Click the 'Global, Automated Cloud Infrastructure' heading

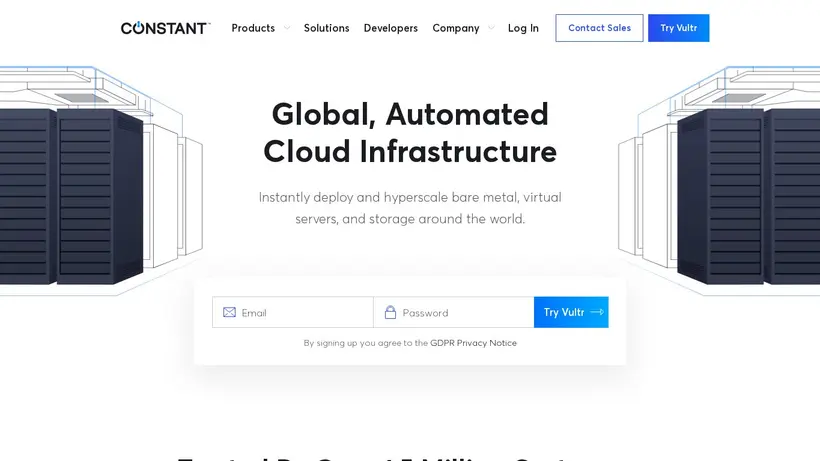(x=410, y=133)
